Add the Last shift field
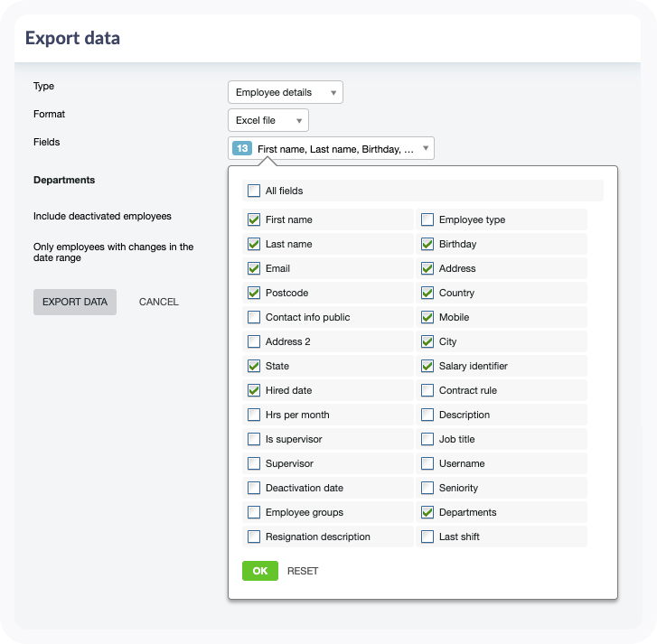Screen dimensions: 657x644 click(x=427, y=537)
